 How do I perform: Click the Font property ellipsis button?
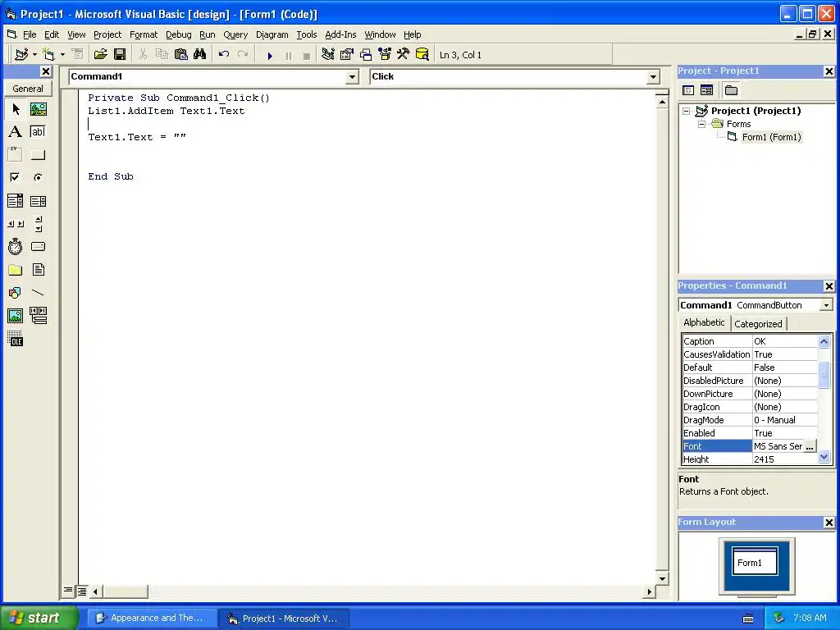click(810, 446)
